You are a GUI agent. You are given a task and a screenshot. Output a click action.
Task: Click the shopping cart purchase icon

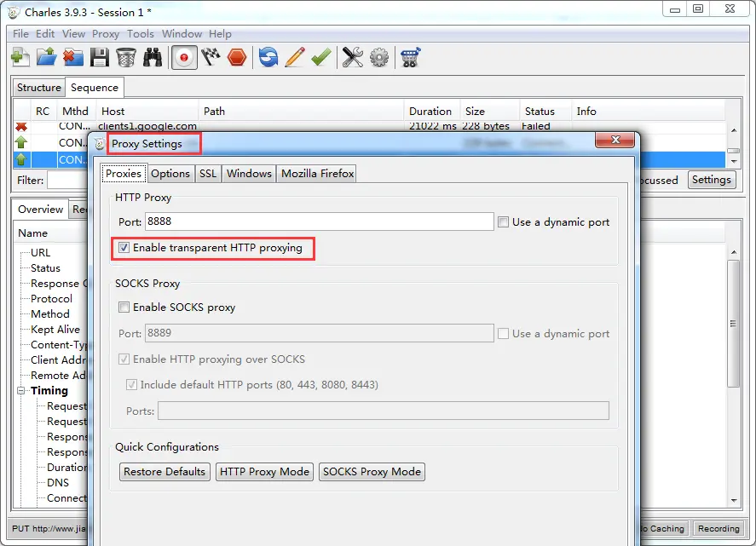point(410,57)
